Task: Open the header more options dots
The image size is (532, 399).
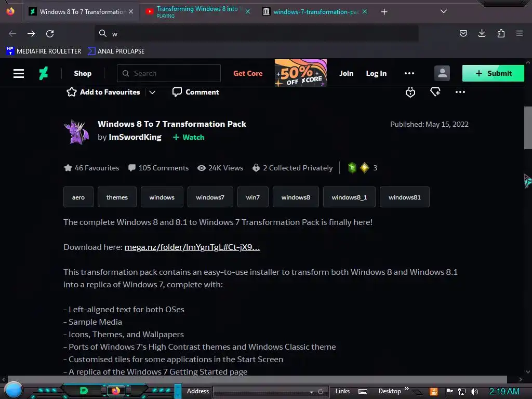Action: 409,73
